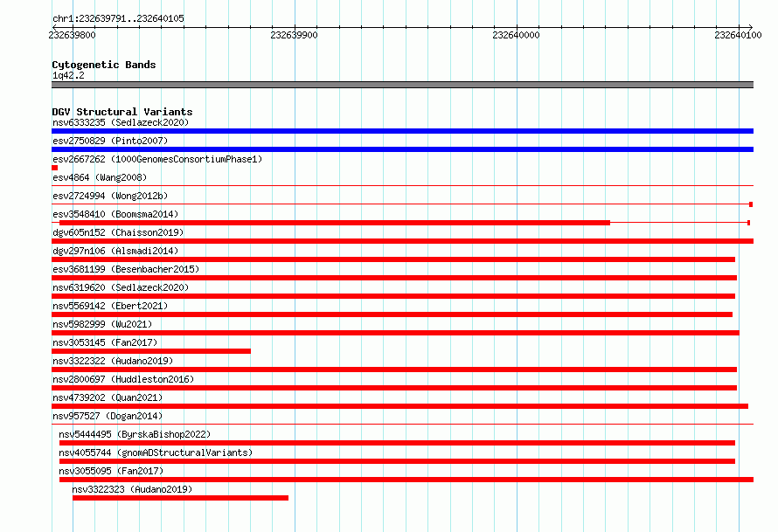
Task: Click ruler position 232640000
Action: pyautogui.click(x=516, y=35)
